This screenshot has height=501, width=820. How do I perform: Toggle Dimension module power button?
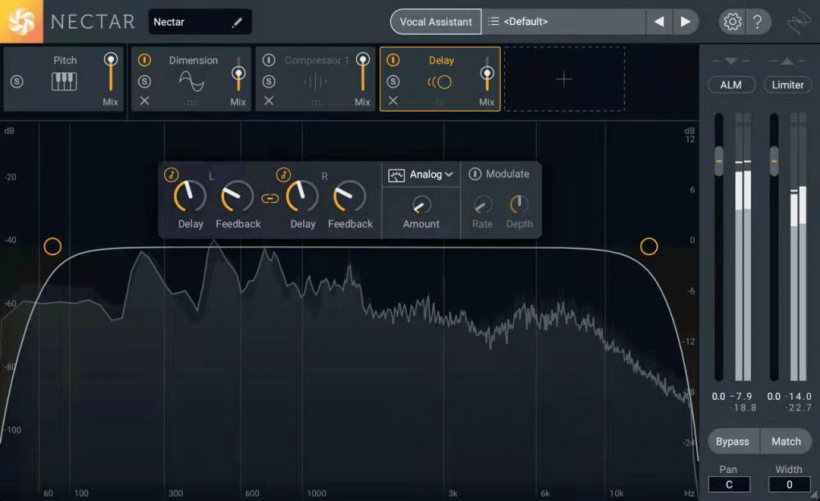click(x=144, y=60)
